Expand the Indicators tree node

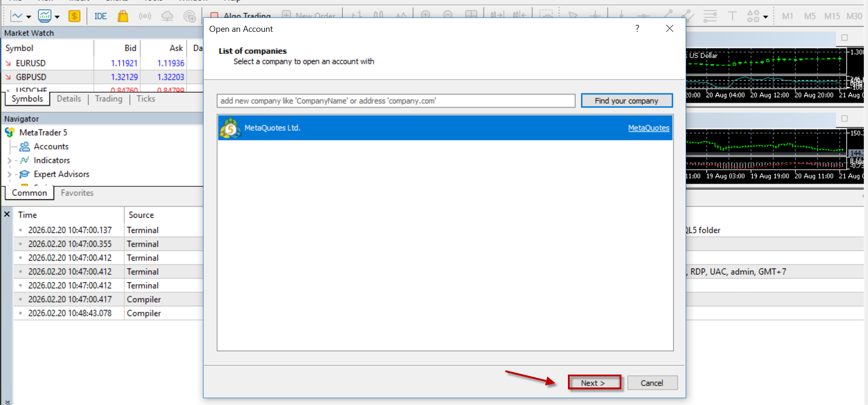pyautogui.click(x=9, y=161)
